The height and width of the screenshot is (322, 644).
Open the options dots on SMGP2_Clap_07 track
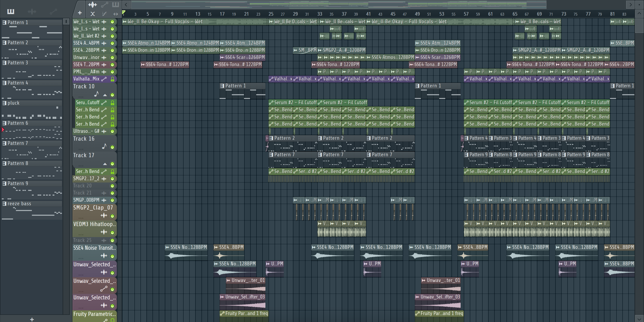coord(81,218)
